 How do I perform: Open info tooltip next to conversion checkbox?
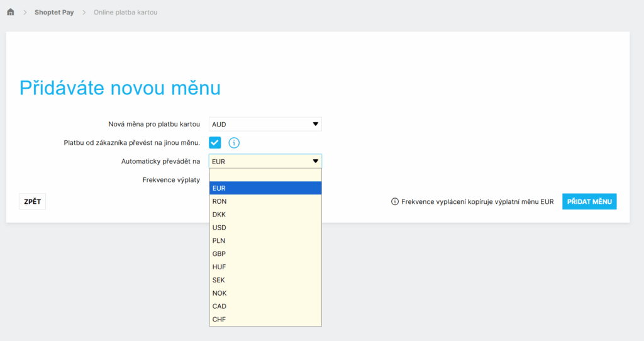(234, 143)
